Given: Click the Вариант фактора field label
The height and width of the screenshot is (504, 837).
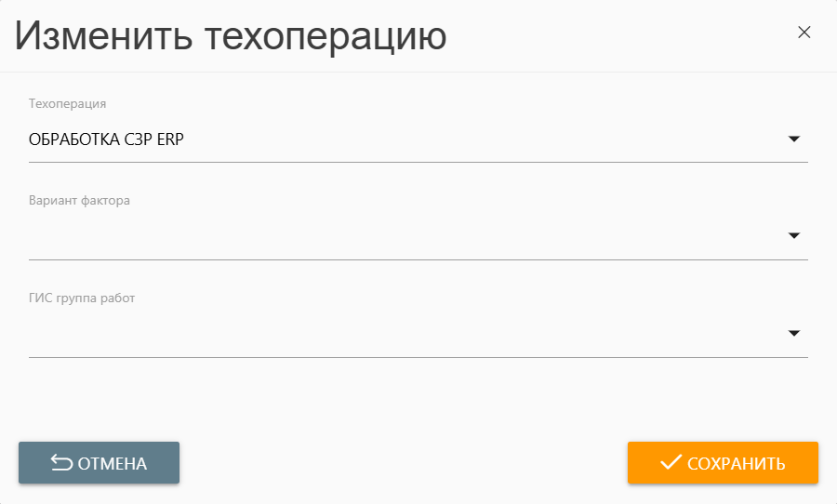Looking at the screenshot, I should 80,201.
